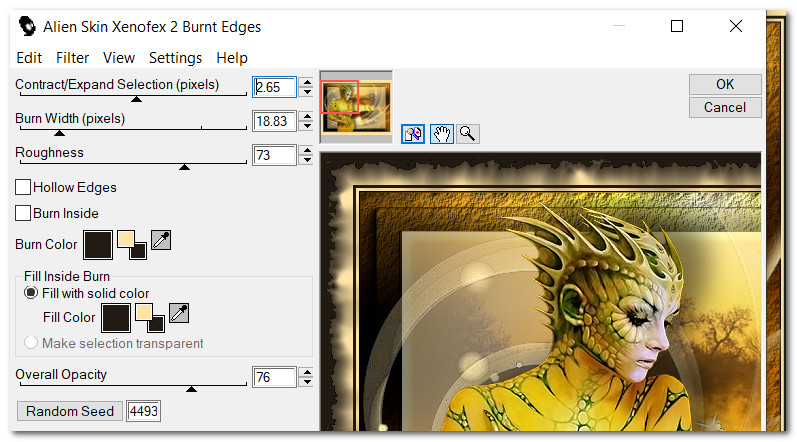This screenshot has width=797, height=442.
Task: Maximize the Burnt Edges dialog window
Action: [x=677, y=26]
